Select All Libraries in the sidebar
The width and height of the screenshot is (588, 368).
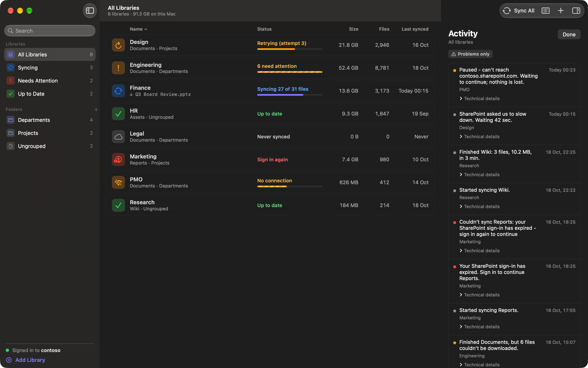click(50, 55)
